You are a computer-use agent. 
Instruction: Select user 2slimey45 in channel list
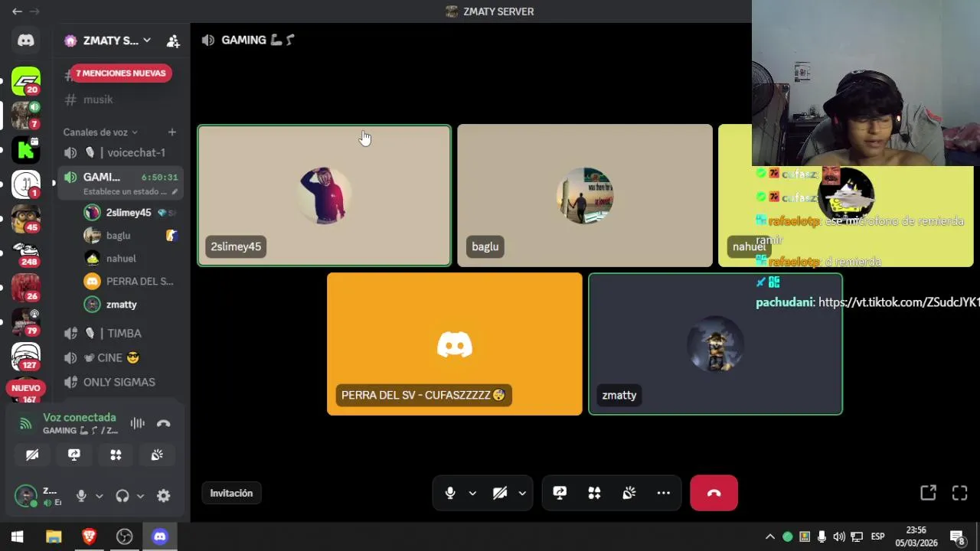tap(130, 212)
